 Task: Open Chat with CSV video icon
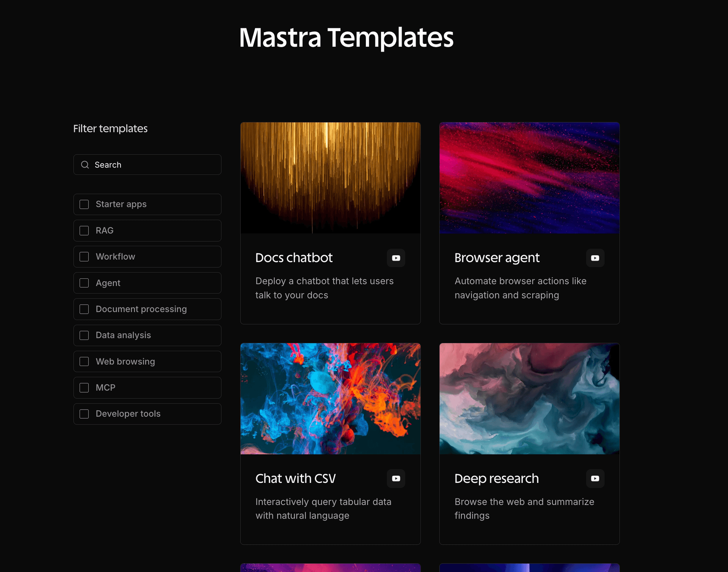tap(396, 479)
